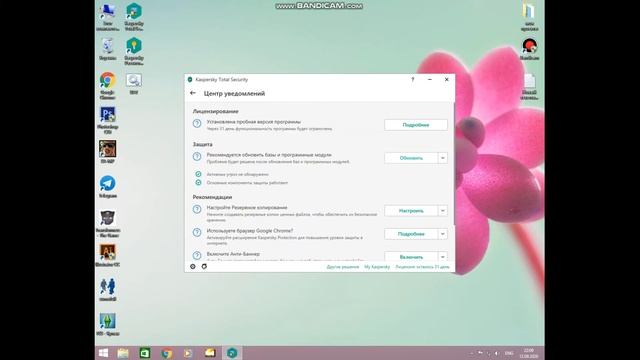
Task: Open the My Kaspersky link
Action: [x=377, y=267]
